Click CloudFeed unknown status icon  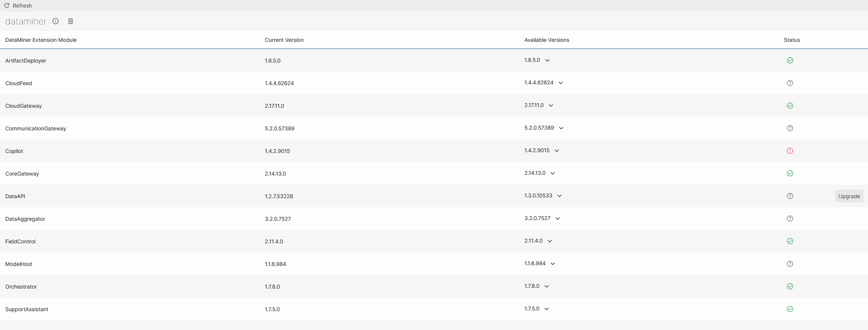(790, 83)
